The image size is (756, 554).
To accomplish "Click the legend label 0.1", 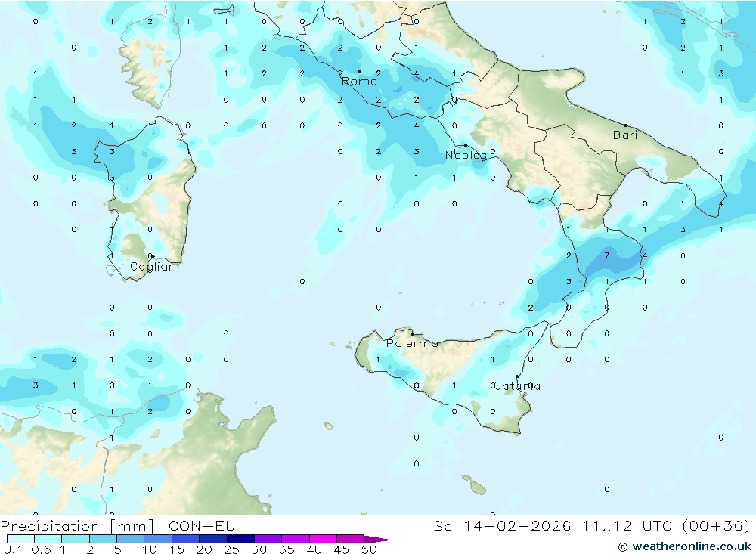I will 13,549.
